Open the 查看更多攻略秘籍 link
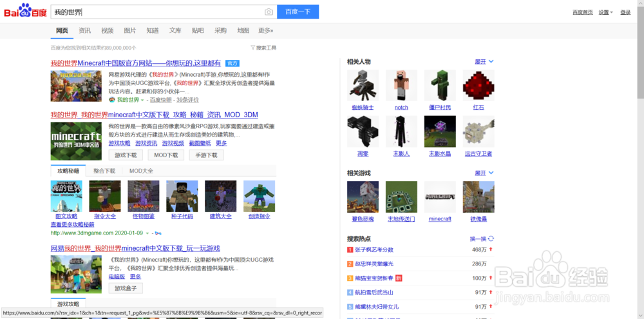 pos(72,224)
